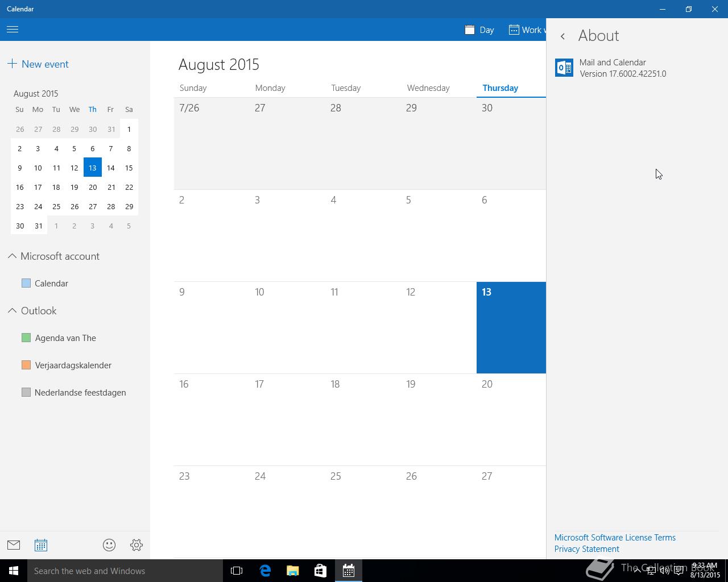Select the highlighted Thursday 13 cell
This screenshot has width=728, height=582.
pyautogui.click(x=511, y=328)
